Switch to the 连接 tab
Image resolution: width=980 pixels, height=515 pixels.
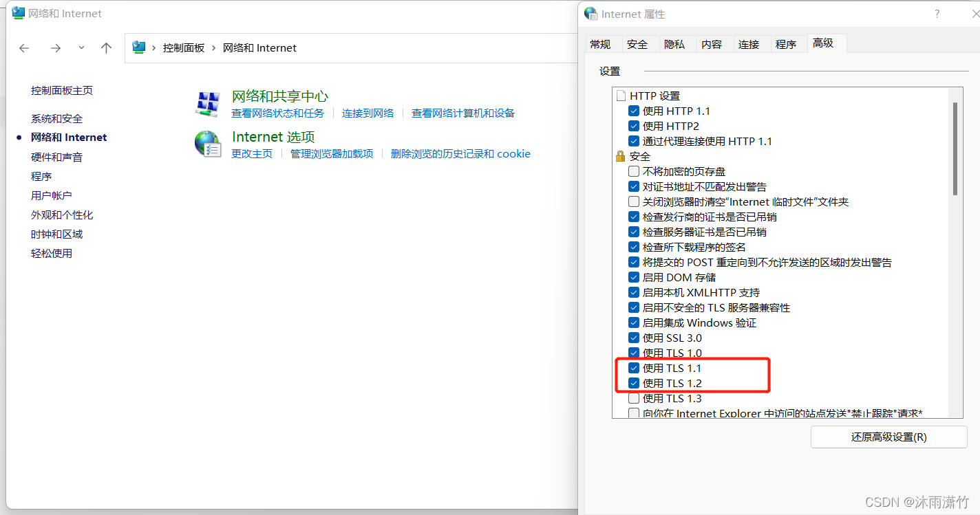(749, 44)
